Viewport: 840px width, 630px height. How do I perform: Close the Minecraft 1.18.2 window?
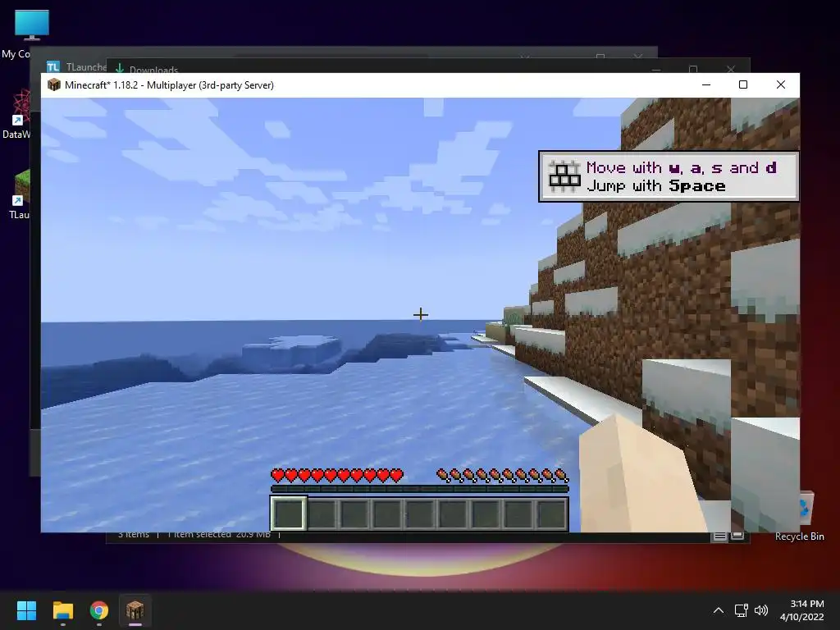[x=781, y=84]
